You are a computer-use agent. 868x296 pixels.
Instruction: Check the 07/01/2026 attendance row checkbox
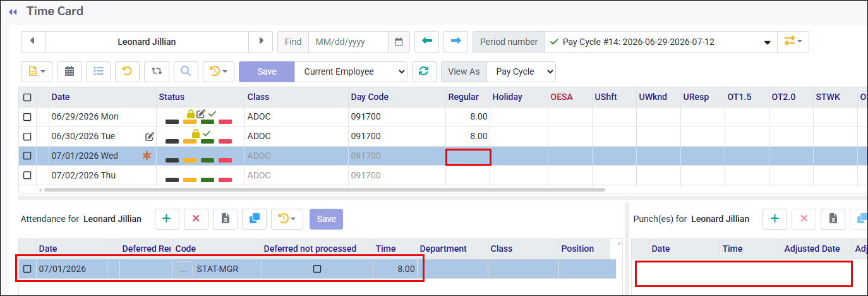click(x=27, y=269)
